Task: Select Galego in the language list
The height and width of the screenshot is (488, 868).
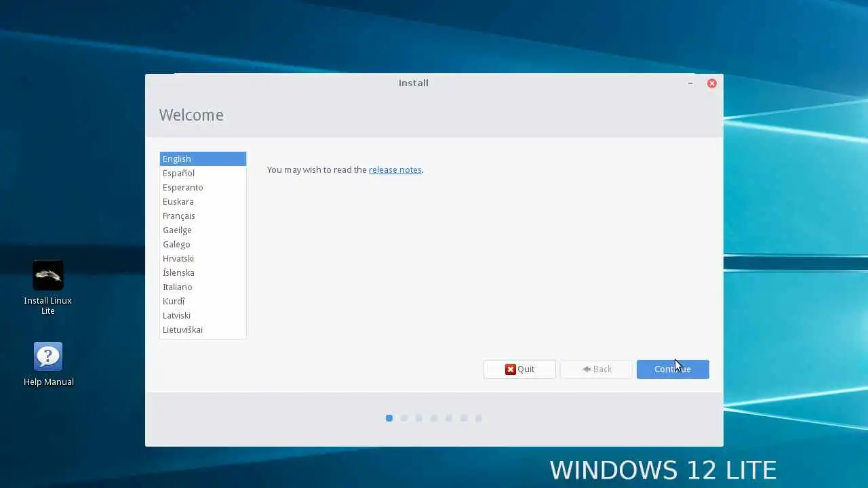Action: tap(203, 244)
